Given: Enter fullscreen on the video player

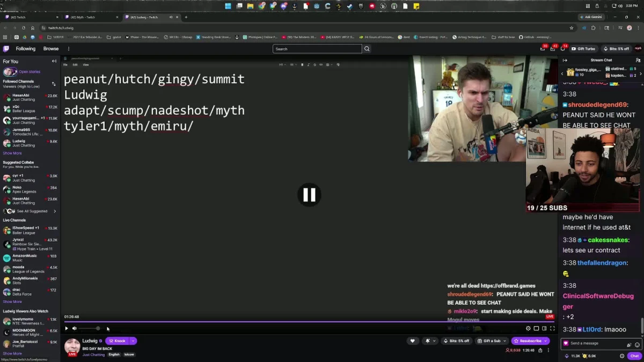Looking at the screenshot, I should click(x=552, y=328).
